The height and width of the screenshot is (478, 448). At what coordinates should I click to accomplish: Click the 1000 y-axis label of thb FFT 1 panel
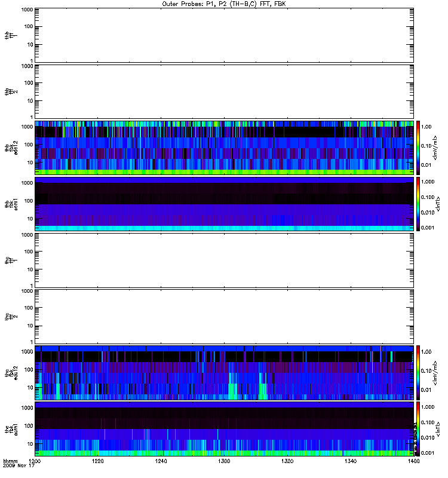27,10
